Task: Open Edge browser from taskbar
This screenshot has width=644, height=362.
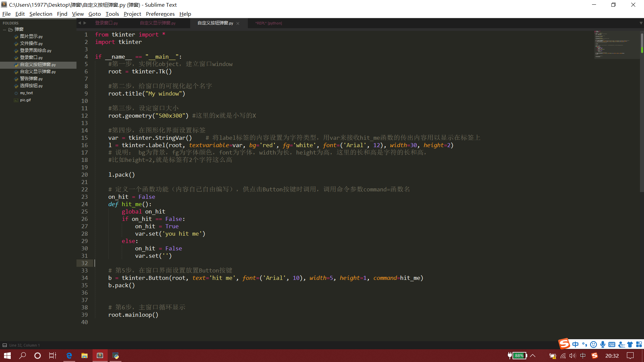Action: [69, 356]
